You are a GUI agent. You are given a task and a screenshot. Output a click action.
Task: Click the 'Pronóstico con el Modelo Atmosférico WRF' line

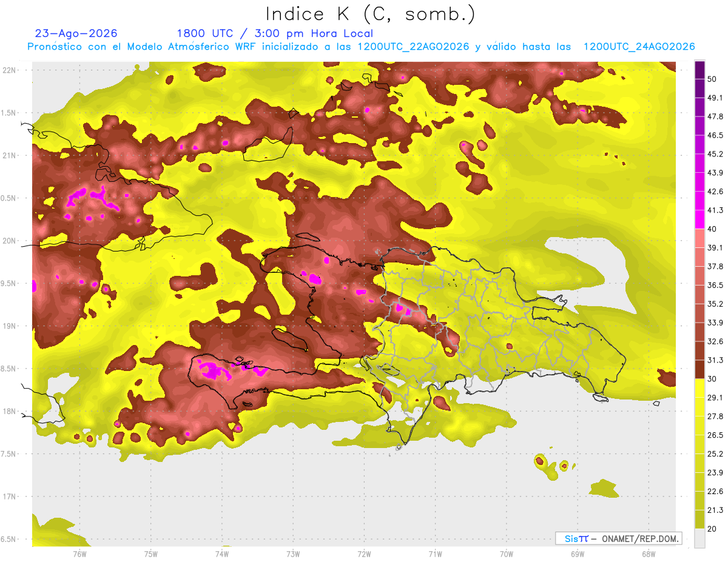[x=361, y=47]
